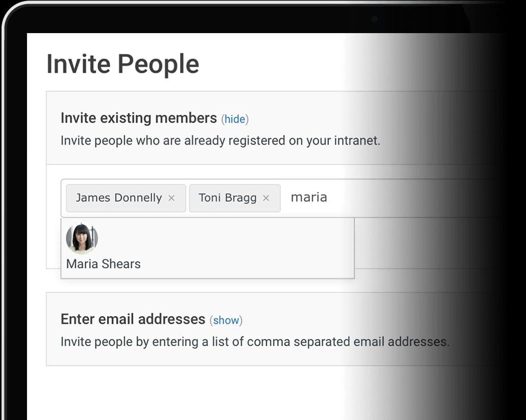The image size is (526, 420).
Task: Click the Invite existing members heading
Action: coord(139,118)
